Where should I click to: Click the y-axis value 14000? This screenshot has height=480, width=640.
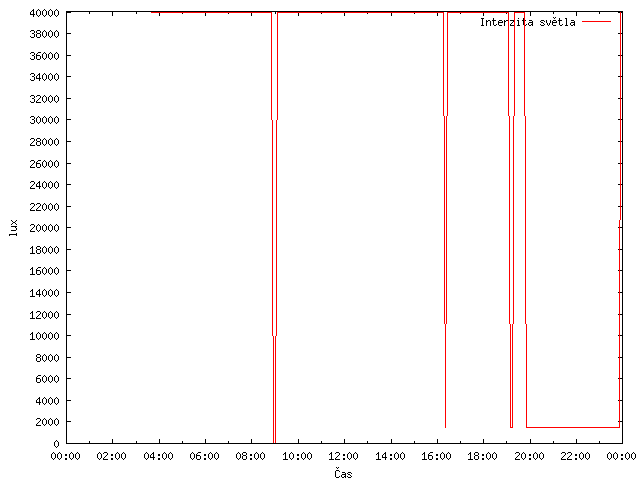pyautogui.click(x=44, y=293)
